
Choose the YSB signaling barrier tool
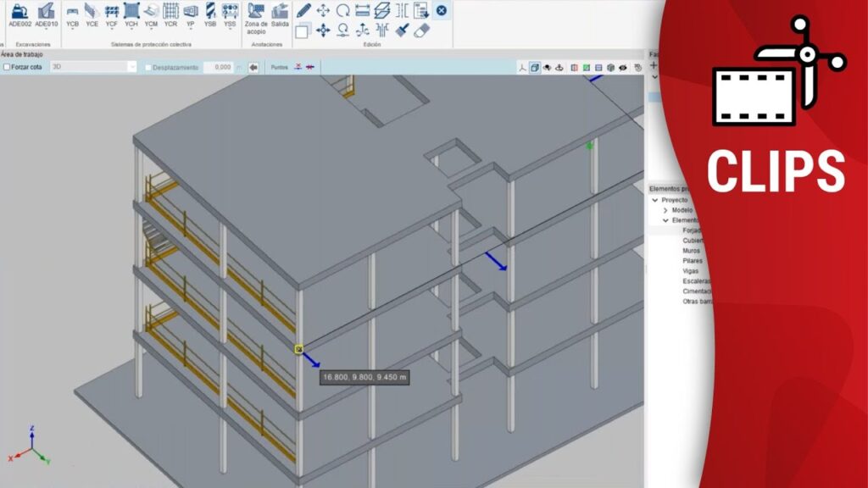click(x=210, y=14)
